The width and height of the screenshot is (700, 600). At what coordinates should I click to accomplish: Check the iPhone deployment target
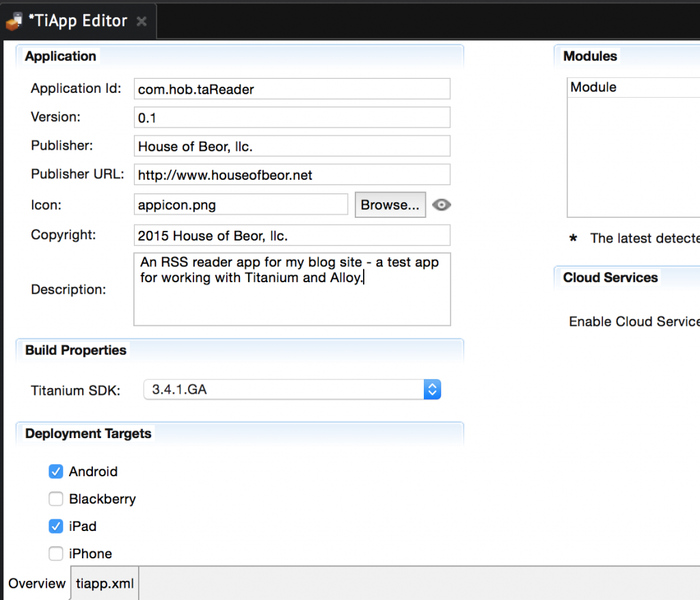tap(56, 554)
